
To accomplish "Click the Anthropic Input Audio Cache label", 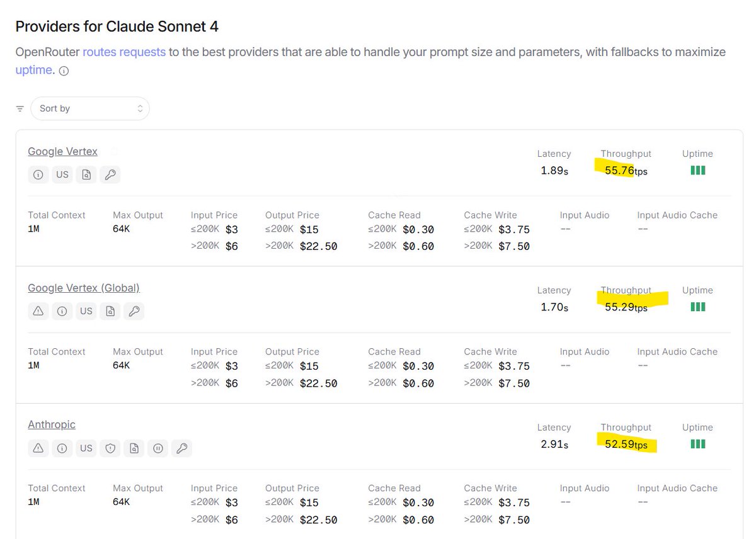I will [x=677, y=488].
